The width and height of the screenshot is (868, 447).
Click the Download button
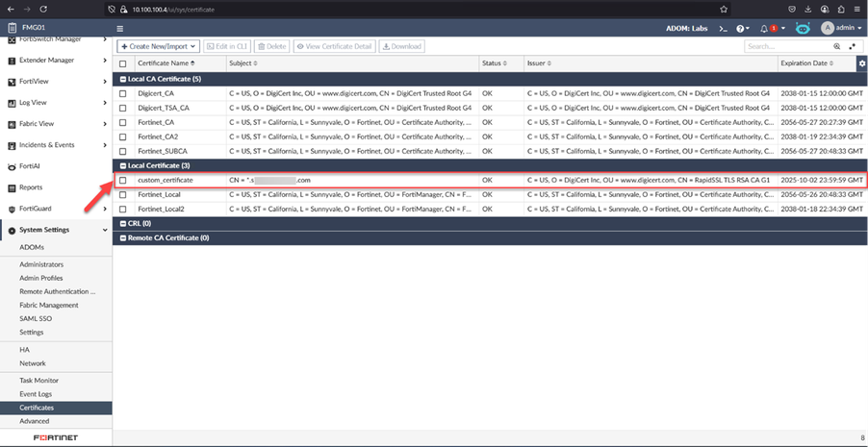click(x=402, y=46)
